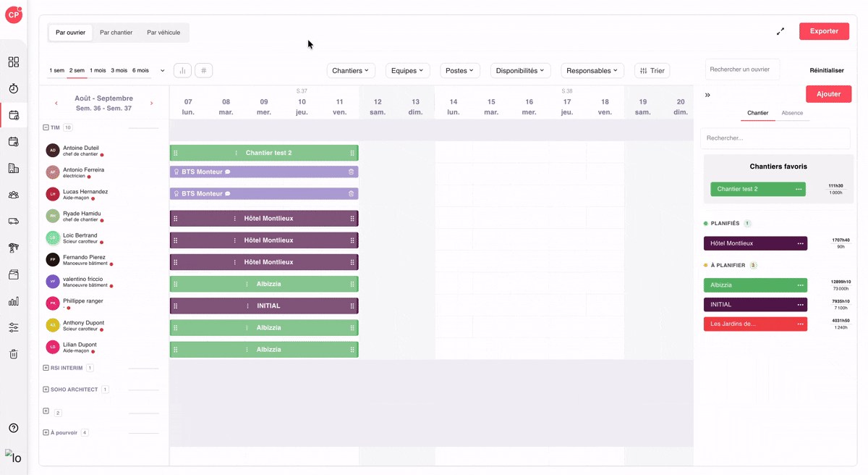The width and height of the screenshot is (868, 475).
Task: Open the Chantiers filter dropdown
Action: point(351,70)
